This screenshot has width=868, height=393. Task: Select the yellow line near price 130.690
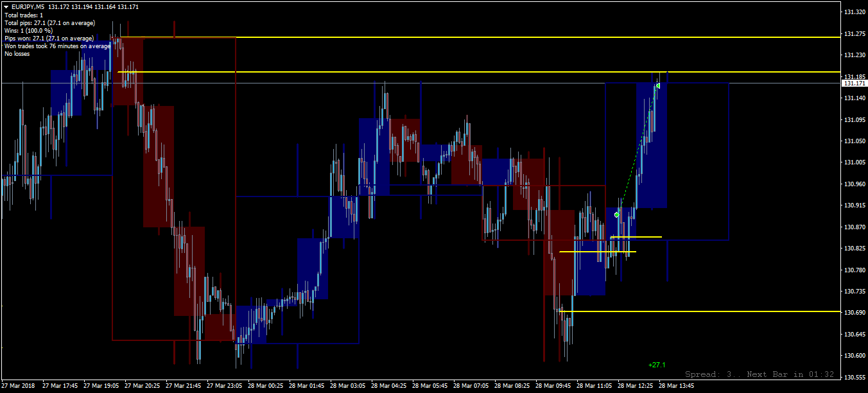tap(699, 311)
